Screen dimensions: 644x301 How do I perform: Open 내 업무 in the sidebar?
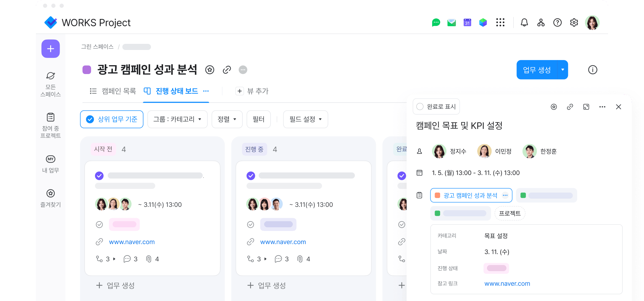tap(51, 164)
